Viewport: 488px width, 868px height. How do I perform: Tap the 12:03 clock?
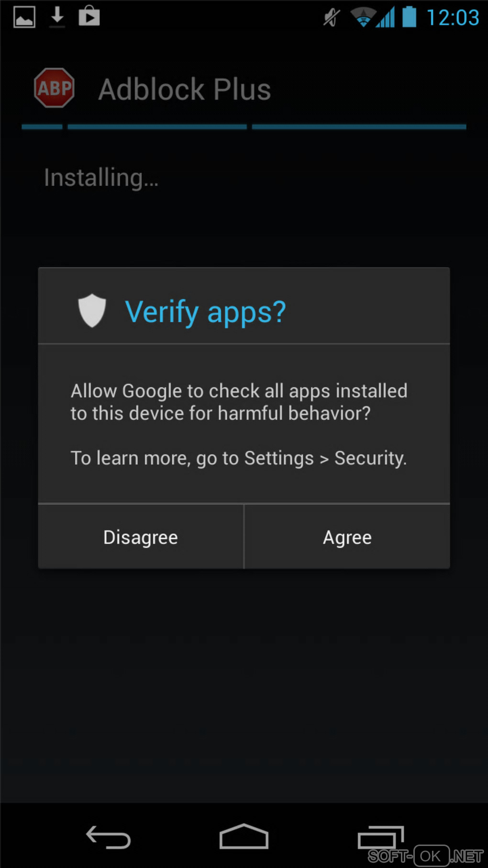pyautogui.click(x=453, y=18)
